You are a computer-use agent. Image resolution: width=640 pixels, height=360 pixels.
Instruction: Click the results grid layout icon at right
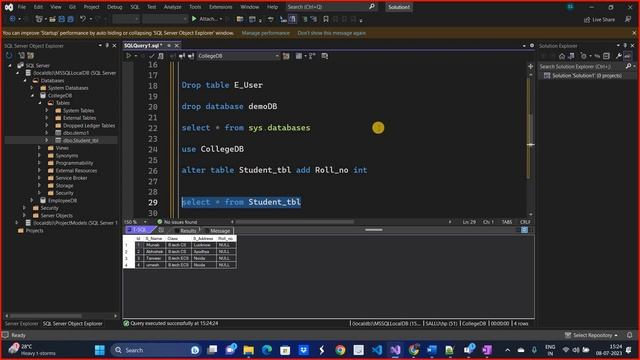point(524,231)
